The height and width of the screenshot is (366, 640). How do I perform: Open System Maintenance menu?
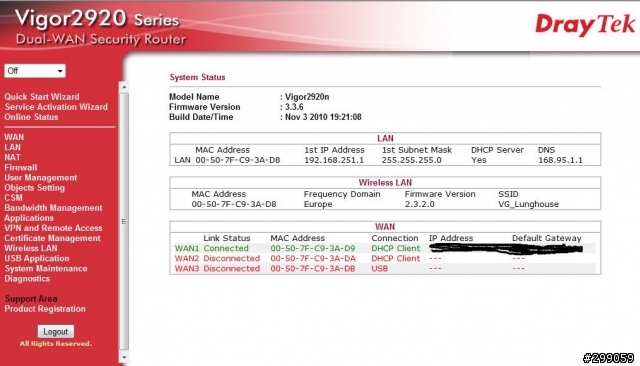click(46, 268)
